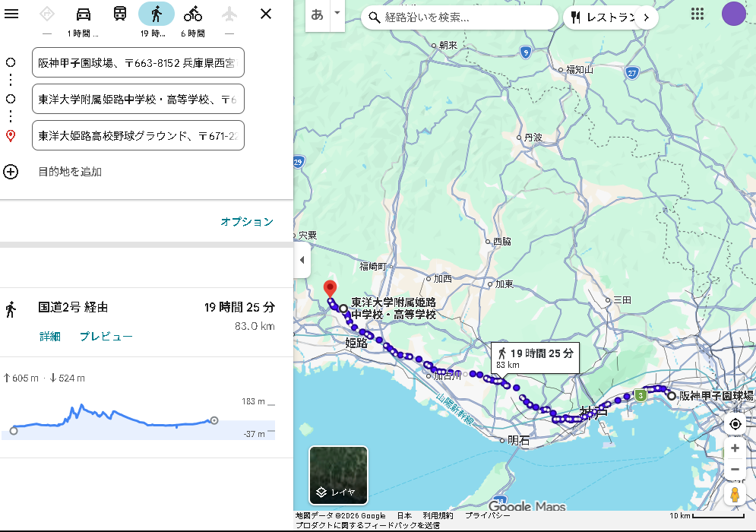The width and height of the screenshot is (756, 532).
Task: Select bicycle travel mode icon
Action: click(x=193, y=14)
